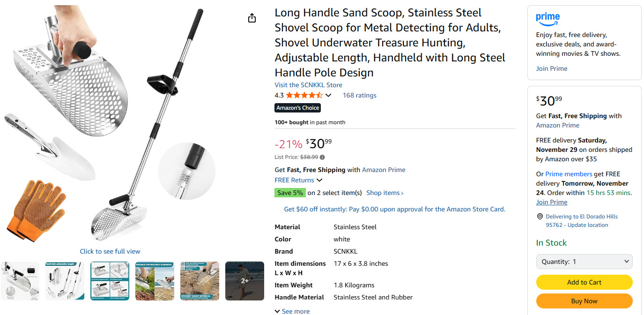Click the star rating icons

304,96
